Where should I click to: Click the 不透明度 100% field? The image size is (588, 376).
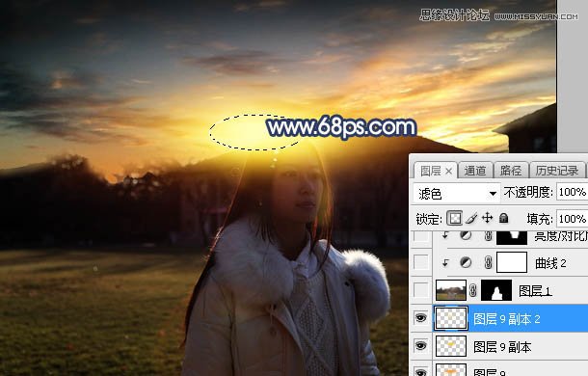[572, 192]
